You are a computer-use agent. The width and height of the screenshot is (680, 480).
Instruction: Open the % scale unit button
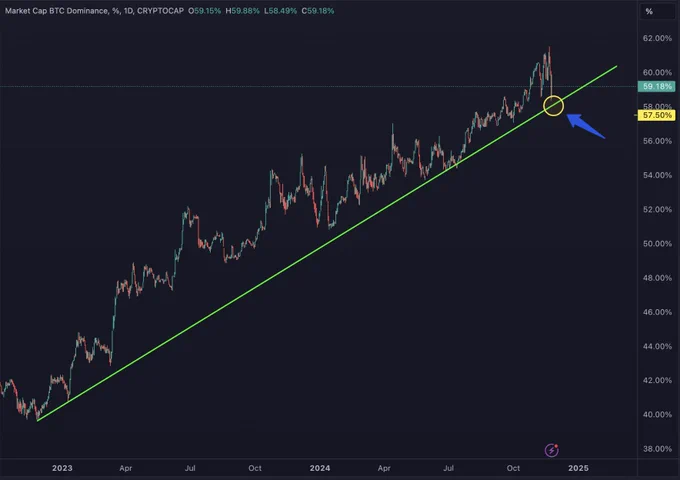[657, 11]
